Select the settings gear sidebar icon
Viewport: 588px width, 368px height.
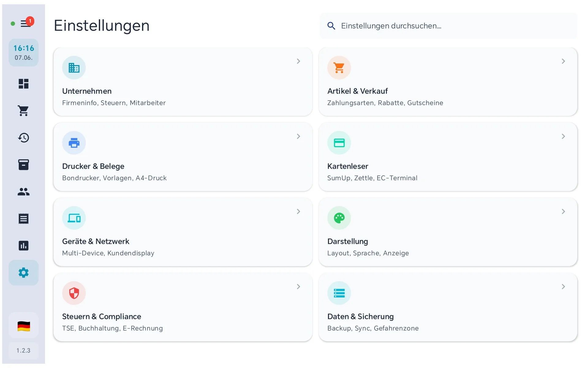(24, 273)
